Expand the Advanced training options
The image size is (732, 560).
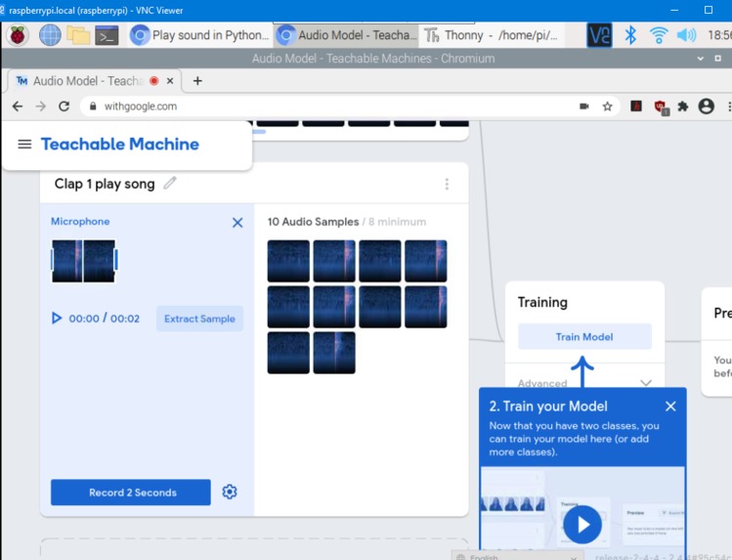[x=584, y=383]
